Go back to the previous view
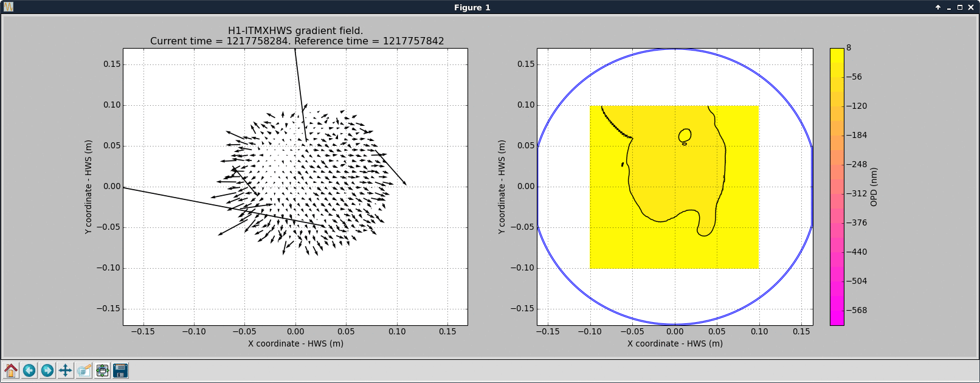The image size is (980, 383). point(29,370)
